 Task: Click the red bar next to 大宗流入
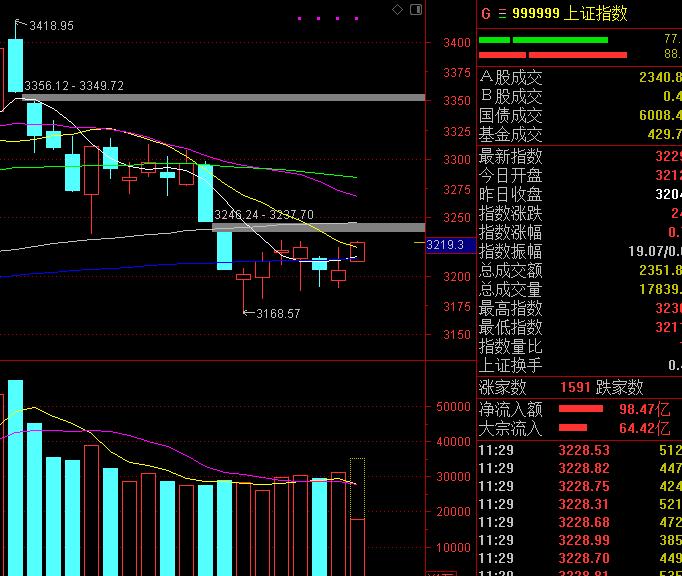pos(573,428)
